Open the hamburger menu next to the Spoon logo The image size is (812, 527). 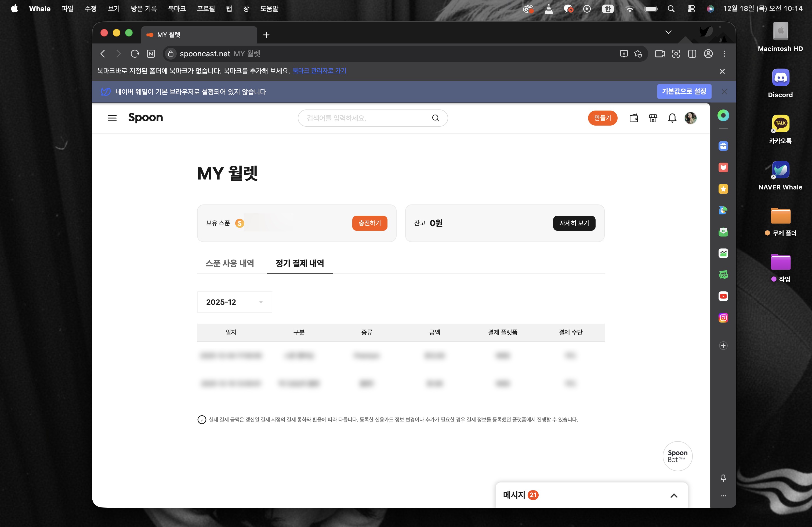click(x=112, y=118)
